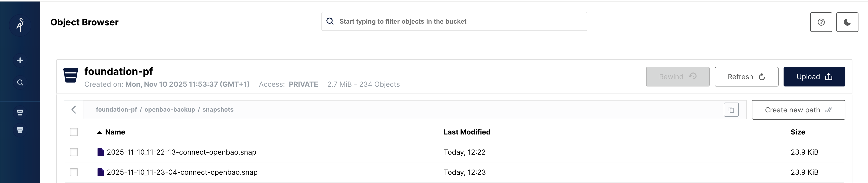Switch to the snapshots breadcrumb path
This screenshot has width=868, height=183.
pyautogui.click(x=218, y=110)
